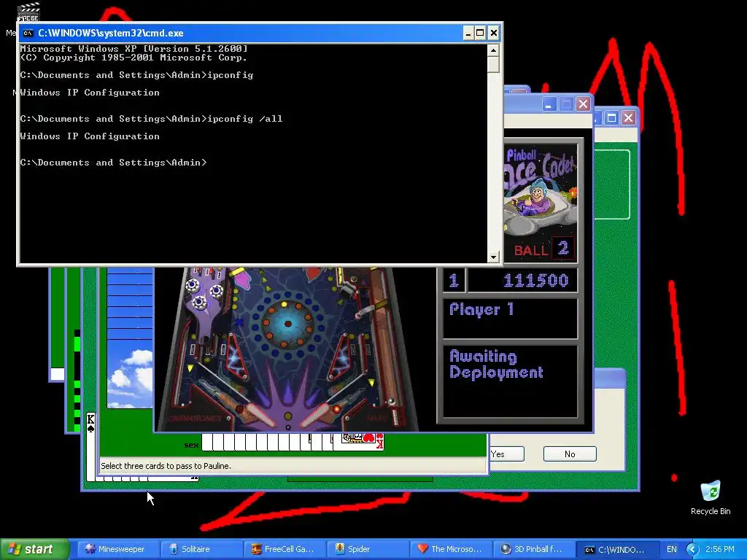Viewport: 747px width, 560px height.
Task: Click the C:\WINDO... command prompt taskbar button
Action: click(x=617, y=549)
